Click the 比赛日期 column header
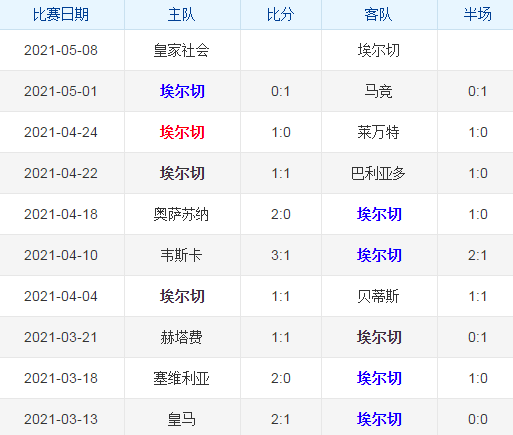 61,15
